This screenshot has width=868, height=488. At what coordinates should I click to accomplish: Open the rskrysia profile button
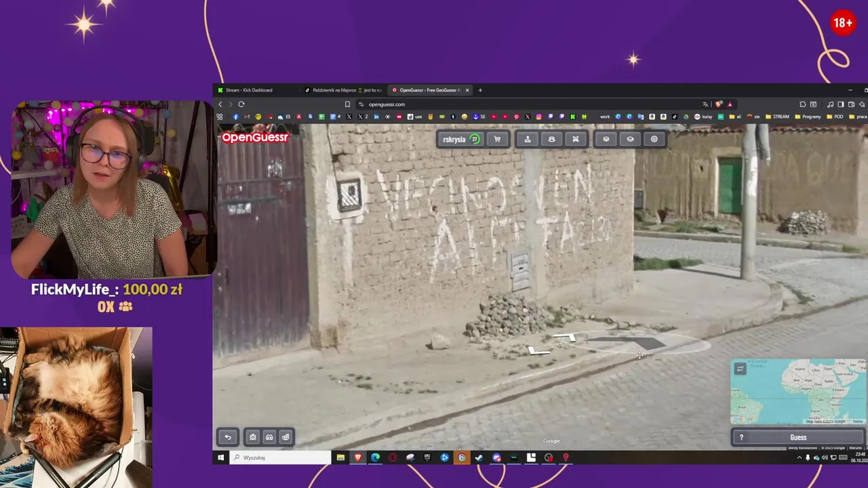pyautogui.click(x=461, y=139)
